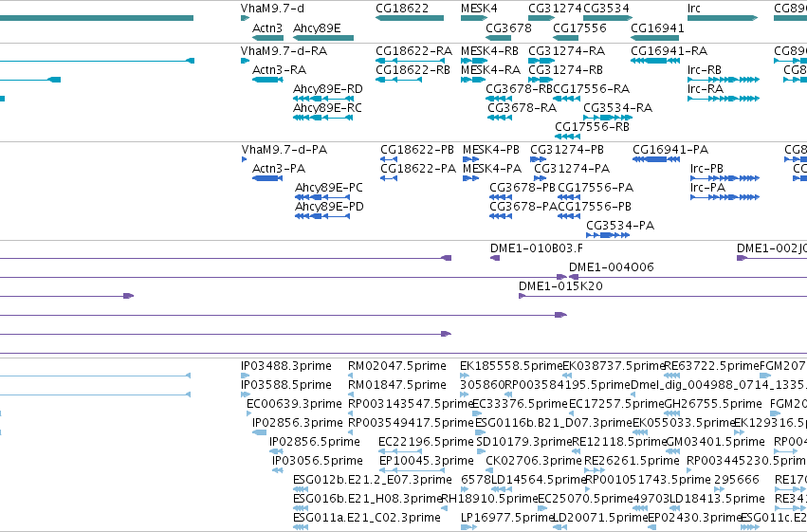807x532 pixels.
Task: Click the CG3534 gene label
Action: pos(606,9)
